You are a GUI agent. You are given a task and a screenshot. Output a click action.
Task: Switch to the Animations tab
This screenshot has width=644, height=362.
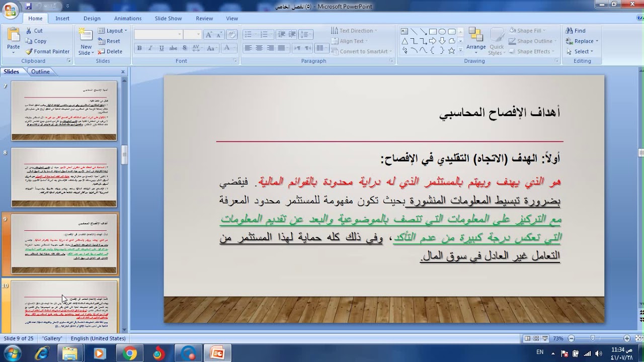pyautogui.click(x=128, y=18)
